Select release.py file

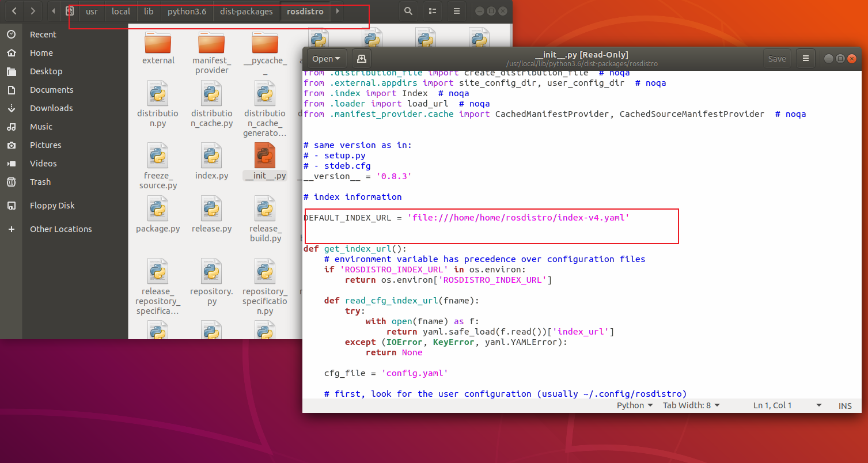click(x=211, y=214)
